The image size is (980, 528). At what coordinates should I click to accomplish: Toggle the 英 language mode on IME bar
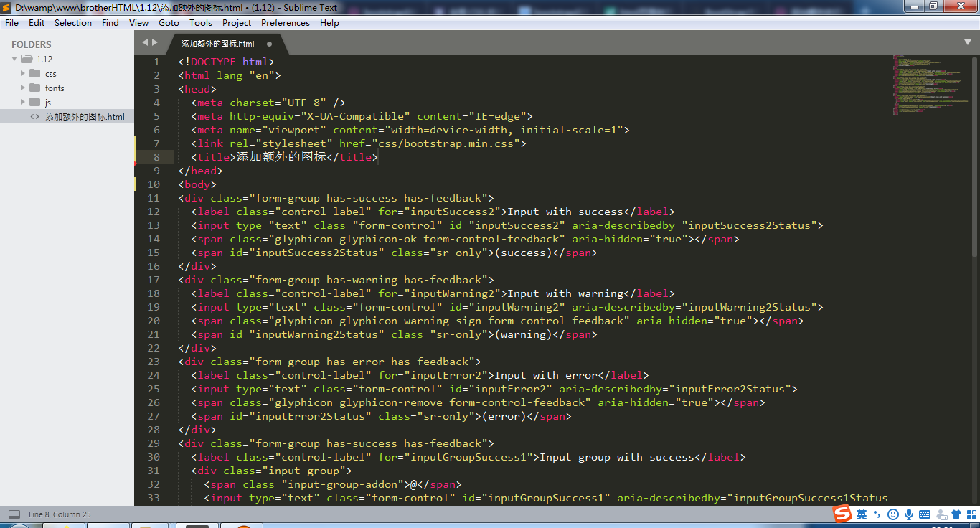pyautogui.click(x=862, y=514)
